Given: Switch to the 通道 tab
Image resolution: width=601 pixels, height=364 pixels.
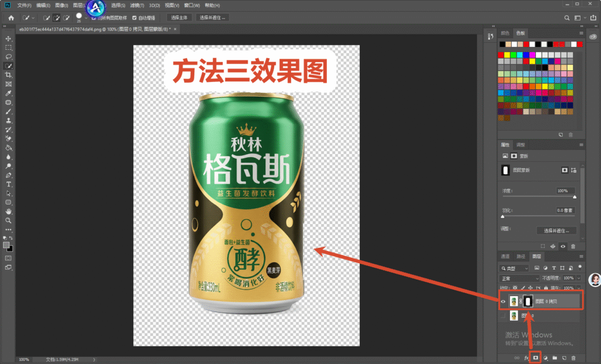Looking at the screenshot, I should coord(505,257).
